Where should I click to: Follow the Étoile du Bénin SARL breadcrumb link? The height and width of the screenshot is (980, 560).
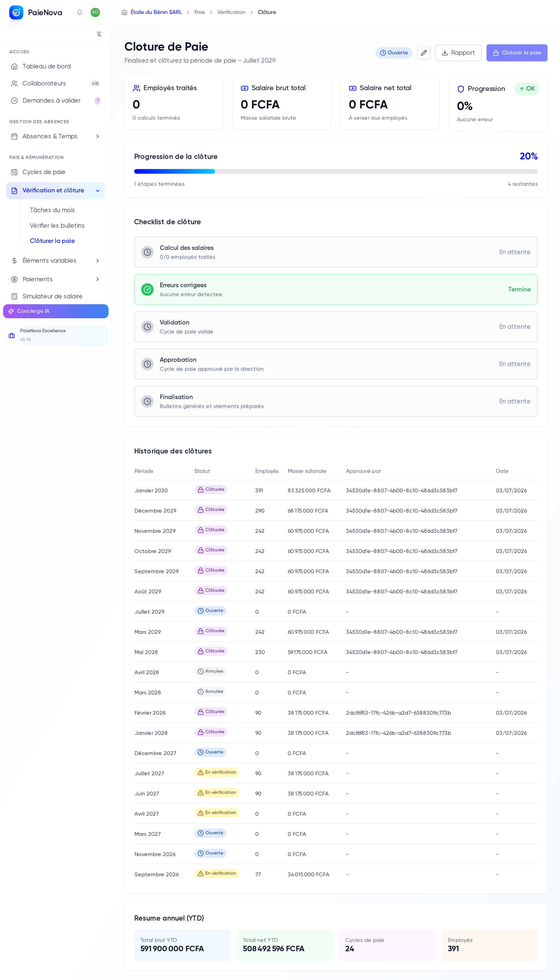coord(156,12)
